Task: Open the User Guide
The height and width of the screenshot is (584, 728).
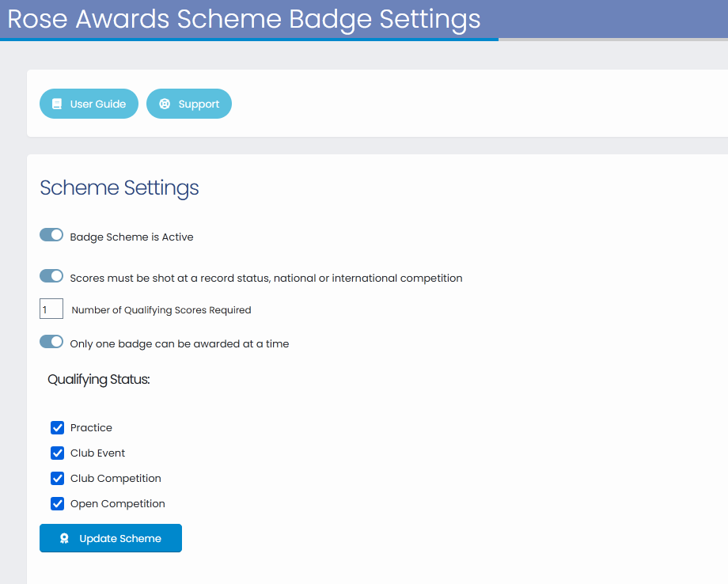Action: [89, 104]
